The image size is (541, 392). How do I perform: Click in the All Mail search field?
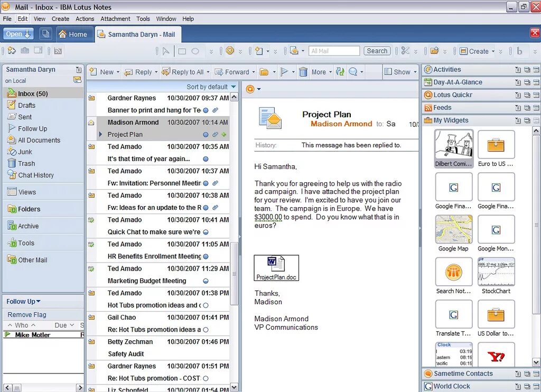(x=334, y=51)
